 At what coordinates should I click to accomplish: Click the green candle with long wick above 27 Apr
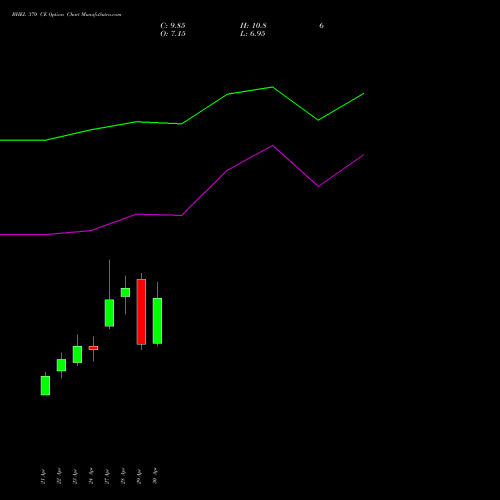pyautogui.click(x=109, y=313)
